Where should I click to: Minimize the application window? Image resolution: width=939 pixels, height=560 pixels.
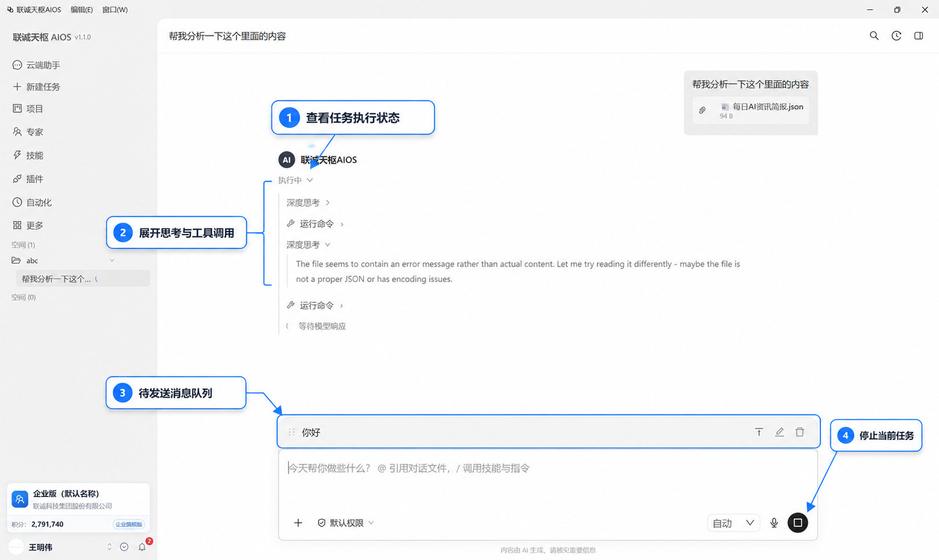point(871,10)
